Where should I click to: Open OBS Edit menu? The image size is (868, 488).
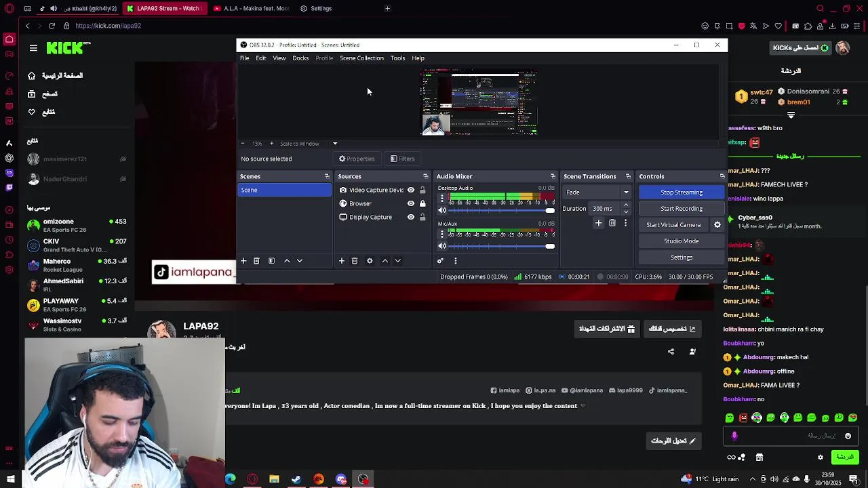coord(261,58)
